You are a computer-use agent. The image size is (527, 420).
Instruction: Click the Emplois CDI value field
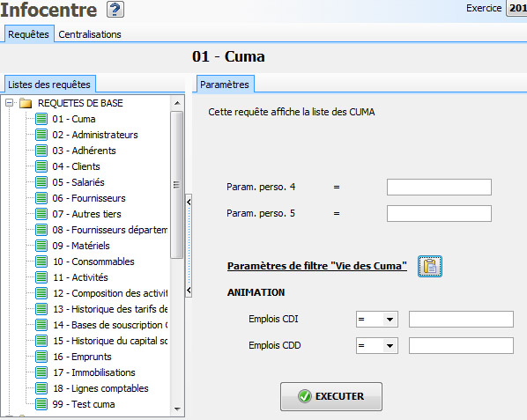click(461, 320)
